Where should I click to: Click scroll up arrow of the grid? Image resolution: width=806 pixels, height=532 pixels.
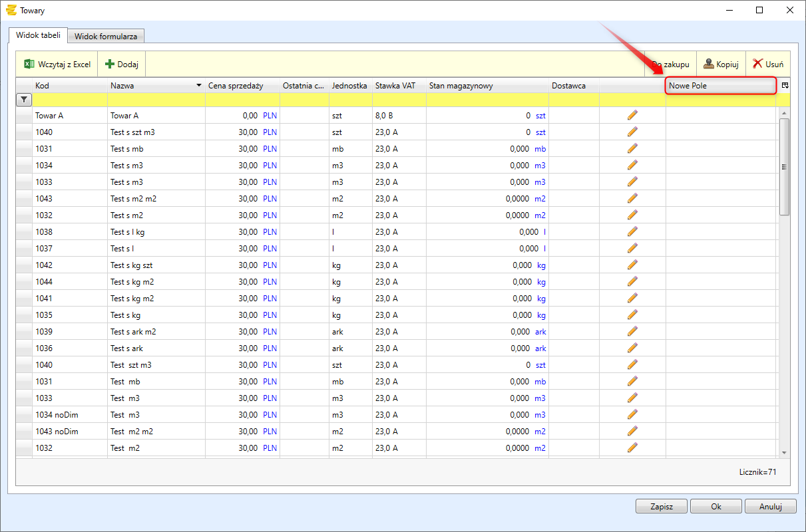click(x=784, y=112)
